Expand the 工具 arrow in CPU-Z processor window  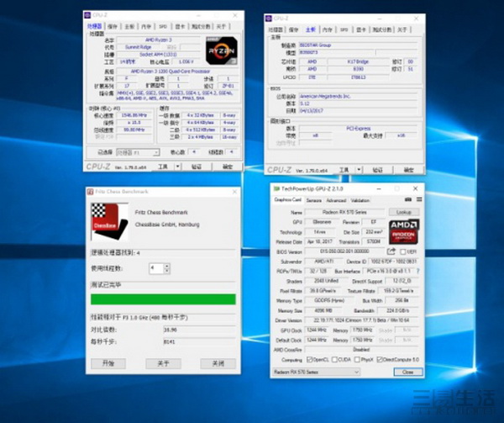(177, 167)
